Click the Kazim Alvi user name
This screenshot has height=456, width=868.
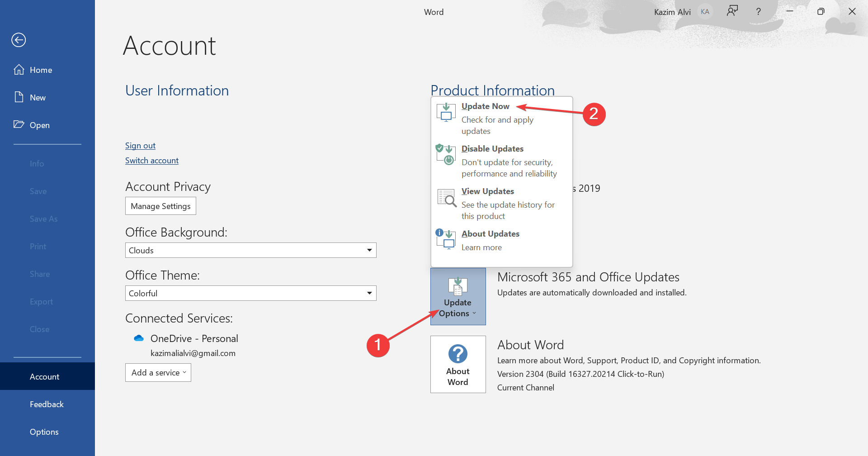click(672, 12)
